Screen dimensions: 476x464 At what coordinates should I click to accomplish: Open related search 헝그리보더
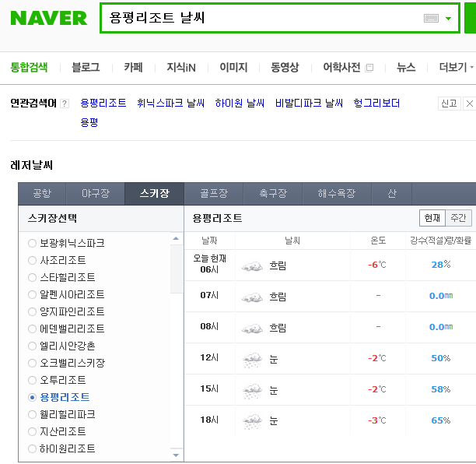pyautogui.click(x=376, y=103)
